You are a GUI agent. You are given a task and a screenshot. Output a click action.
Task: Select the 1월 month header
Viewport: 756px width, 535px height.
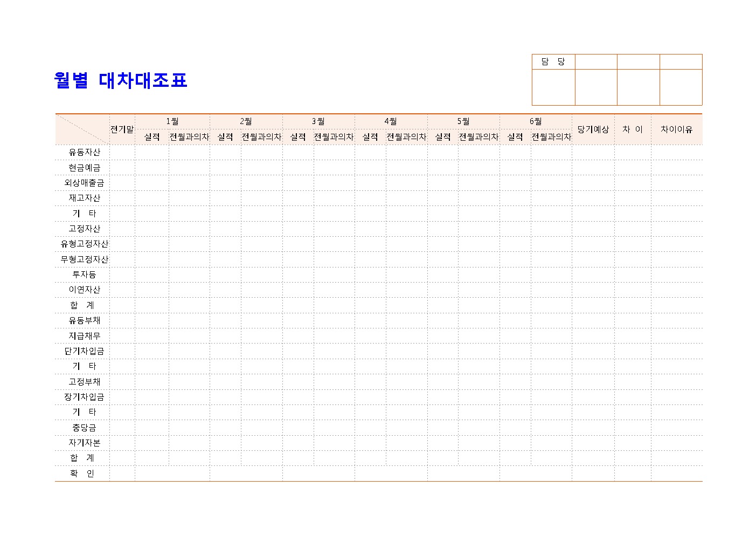coord(172,121)
